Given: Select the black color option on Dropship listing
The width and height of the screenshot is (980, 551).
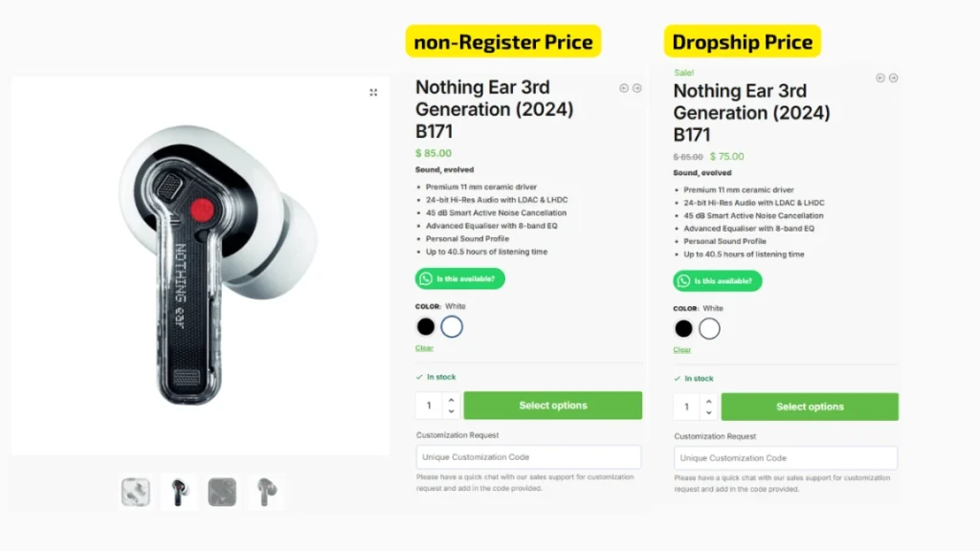Looking at the screenshot, I should 683,328.
